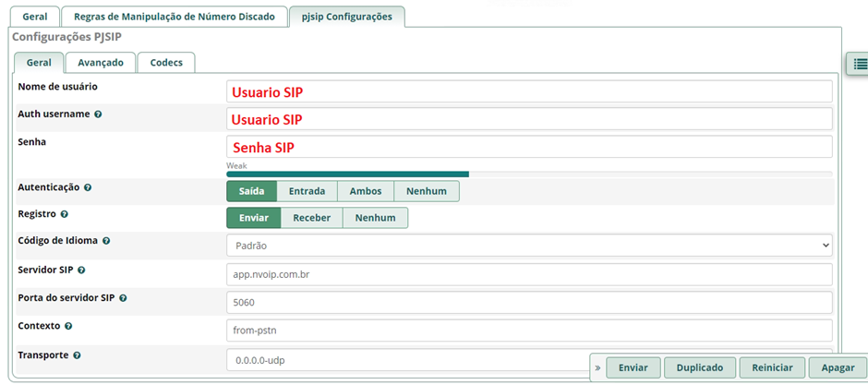Screen dimensions: 868x385
Task: Set Registro to Receber
Action: tap(311, 218)
